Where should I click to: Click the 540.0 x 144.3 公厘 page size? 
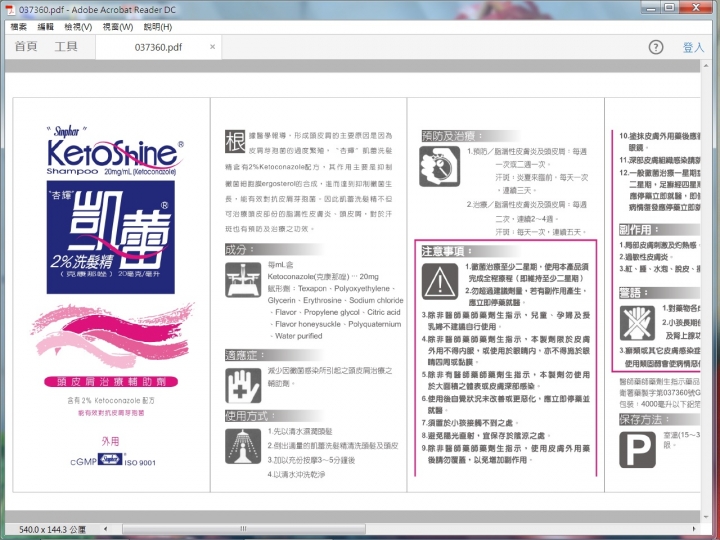52,529
